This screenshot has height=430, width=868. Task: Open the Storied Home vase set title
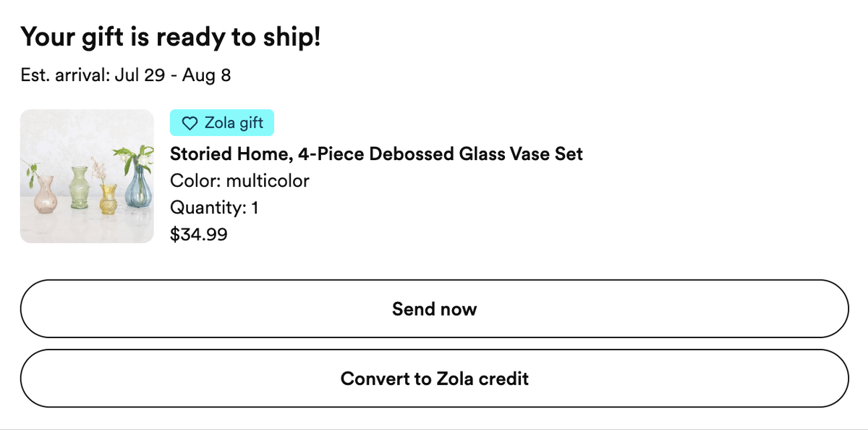click(376, 153)
